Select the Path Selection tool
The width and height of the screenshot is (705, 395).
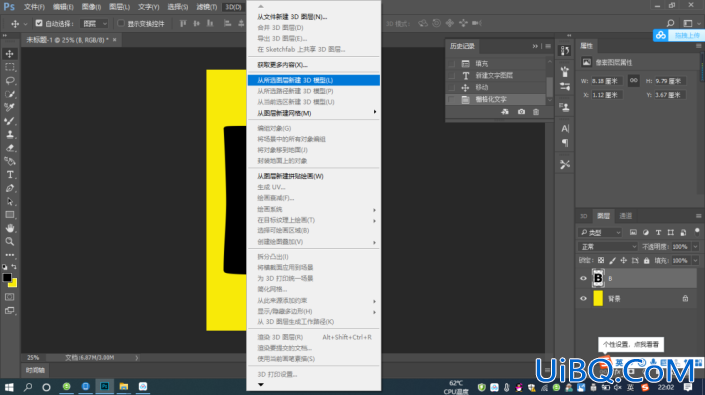click(9, 201)
